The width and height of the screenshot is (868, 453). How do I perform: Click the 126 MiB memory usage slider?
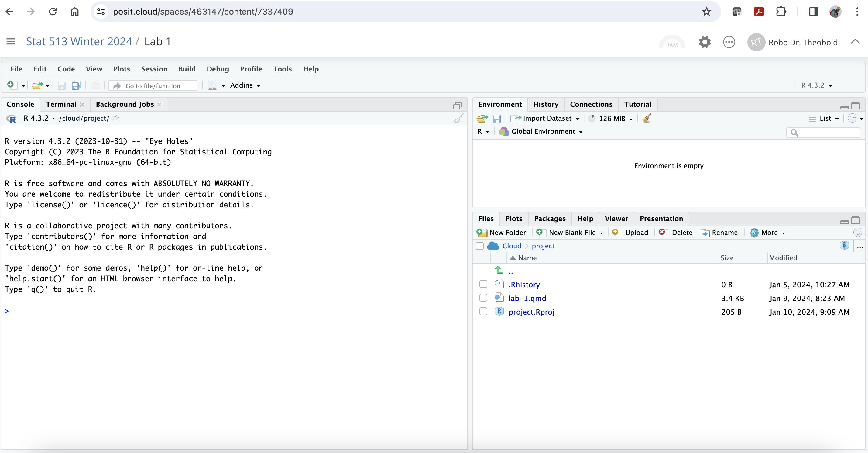coord(611,118)
